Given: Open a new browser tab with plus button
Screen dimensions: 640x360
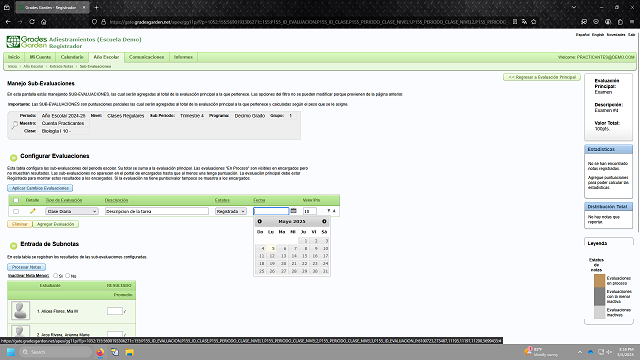Looking at the screenshot, I should click(96, 7).
